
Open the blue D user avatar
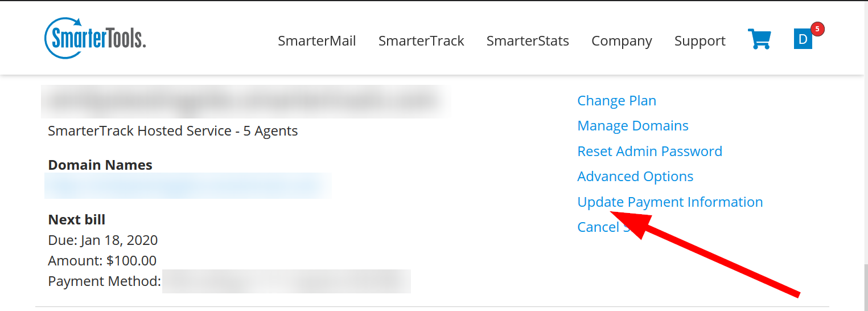803,39
